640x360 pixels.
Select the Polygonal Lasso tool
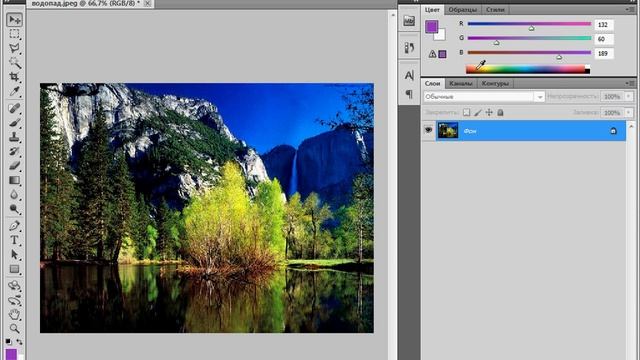pos(14,48)
